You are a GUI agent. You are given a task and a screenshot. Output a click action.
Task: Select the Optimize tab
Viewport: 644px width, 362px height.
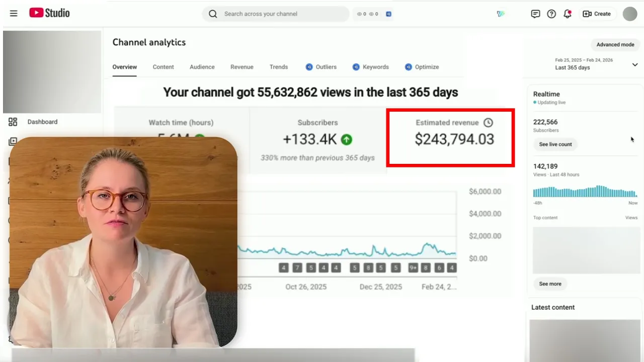coord(422,67)
